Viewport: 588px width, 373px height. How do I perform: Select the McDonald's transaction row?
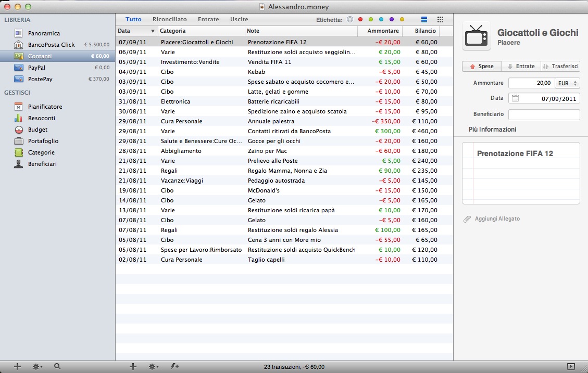coord(284,190)
